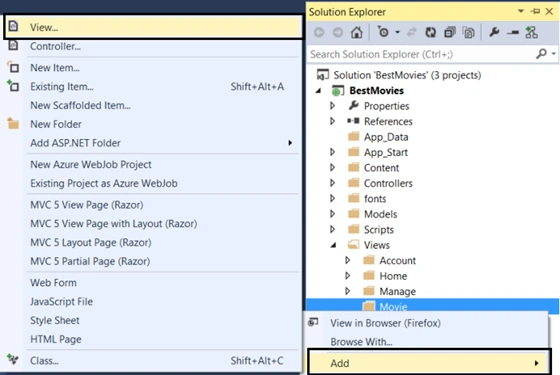The height and width of the screenshot is (375, 560).
Task: Open the Add submenu in the context menu
Action: click(x=429, y=363)
